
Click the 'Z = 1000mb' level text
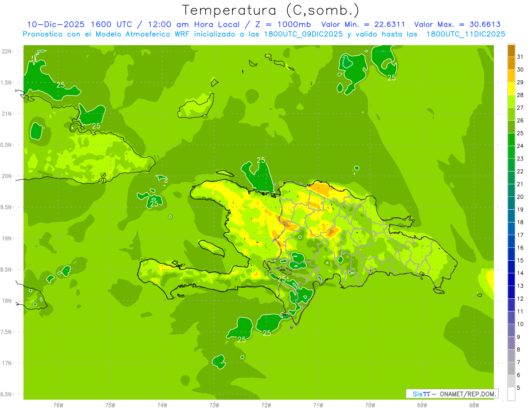tap(283, 24)
